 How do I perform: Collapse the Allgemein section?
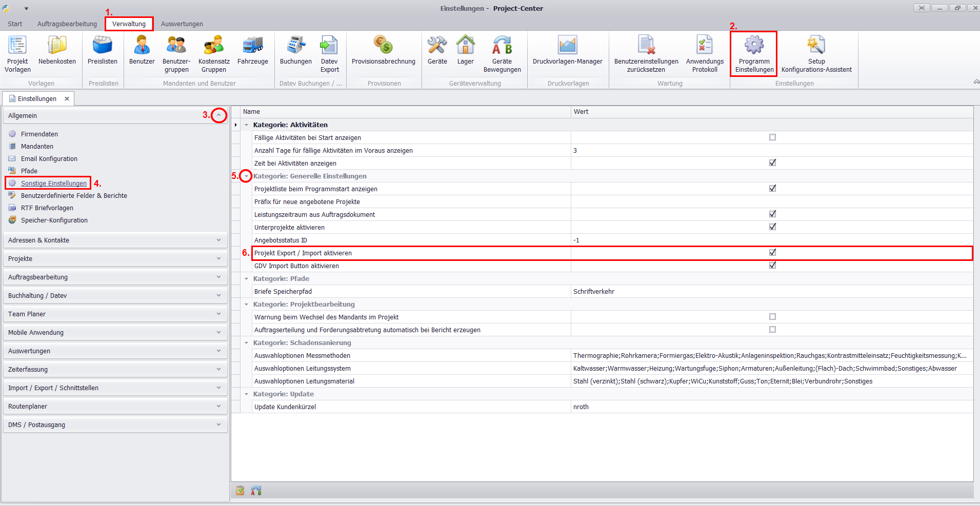(219, 115)
